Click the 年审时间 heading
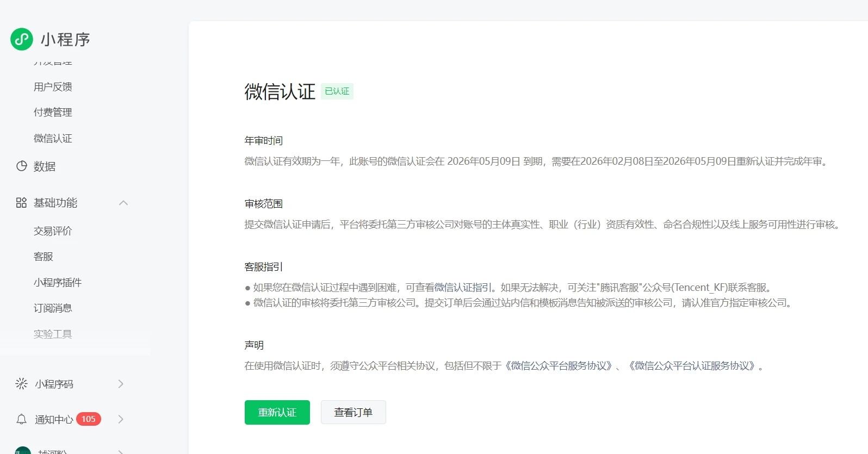This screenshot has height=454, width=868. pos(264,141)
